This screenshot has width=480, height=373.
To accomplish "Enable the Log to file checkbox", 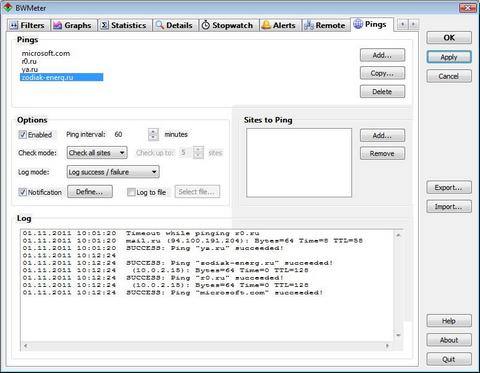I will tap(131, 192).
